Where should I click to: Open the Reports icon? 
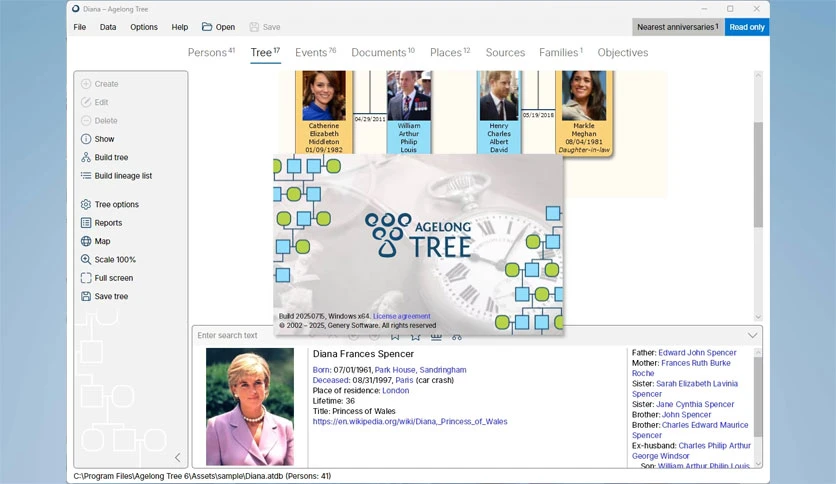(86, 223)
